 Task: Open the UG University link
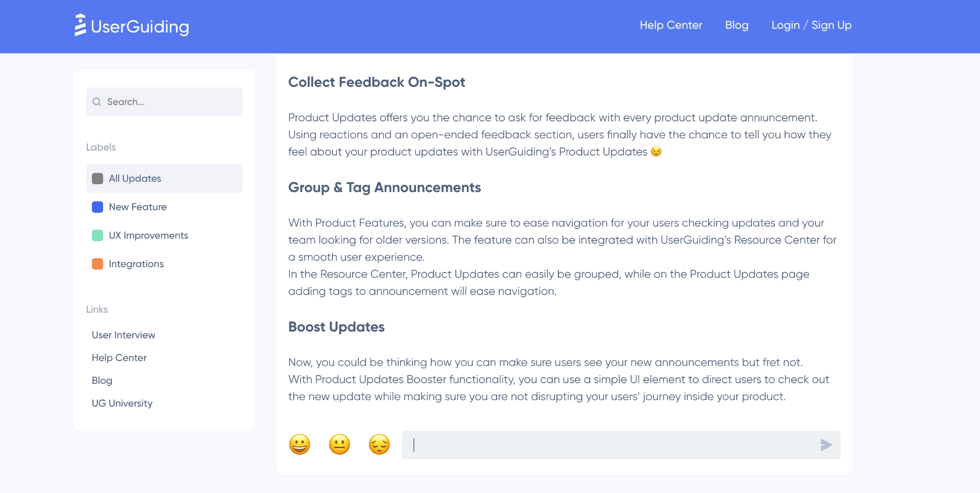click(121, 403)
